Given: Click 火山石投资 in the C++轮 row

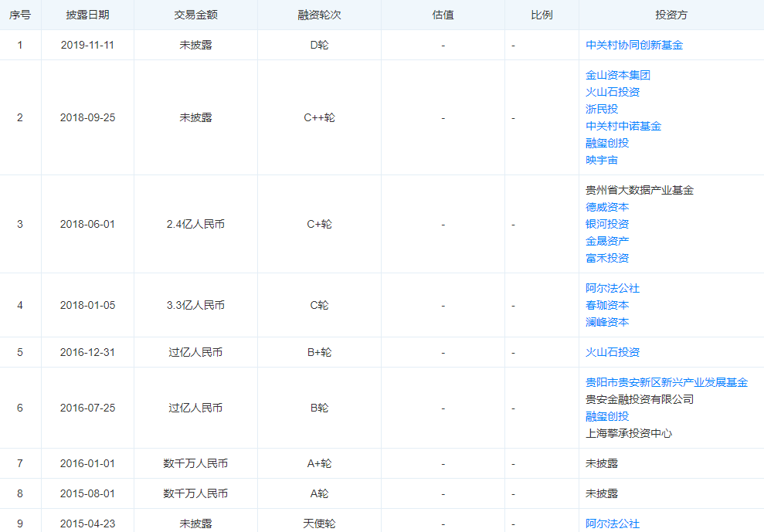Looking at the screenshot, I should (x=613, y=92).
